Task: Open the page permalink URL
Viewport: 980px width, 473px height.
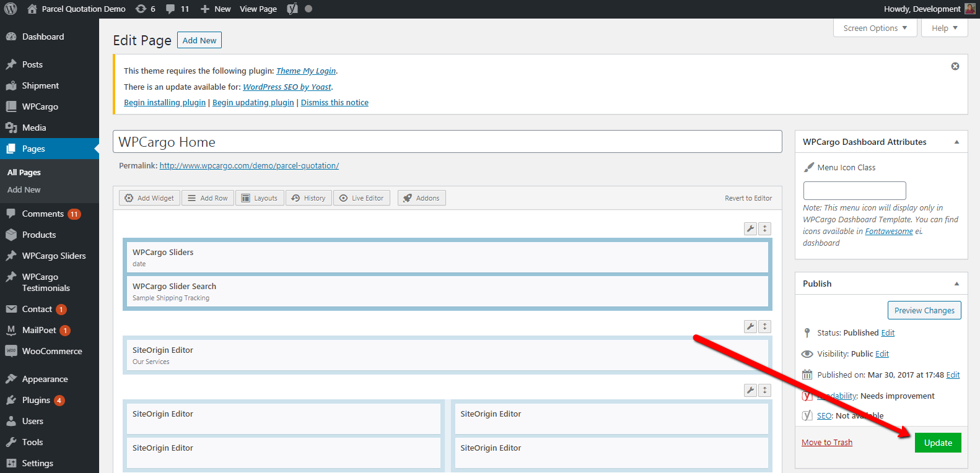Action: (x=249, y=166)
